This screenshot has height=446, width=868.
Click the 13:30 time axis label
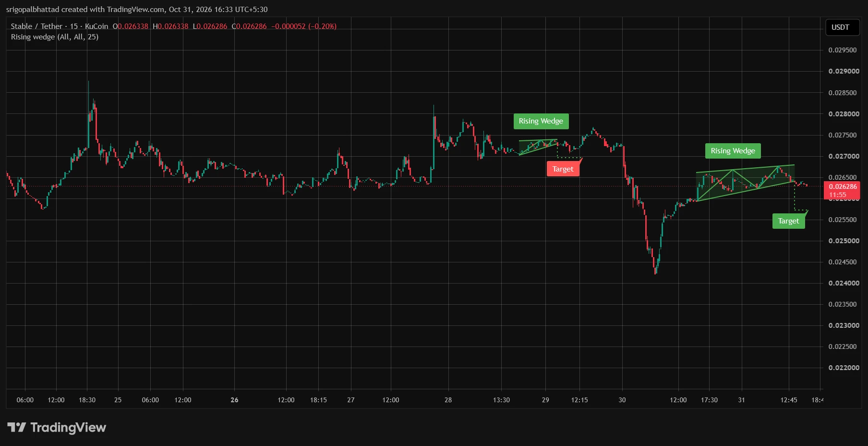501,400
